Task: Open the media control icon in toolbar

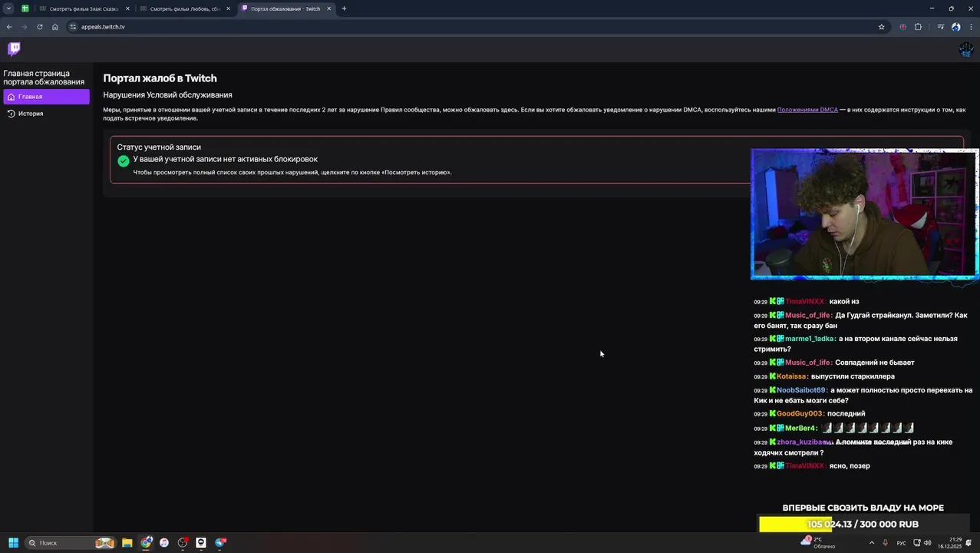Action: coord(940,27)
